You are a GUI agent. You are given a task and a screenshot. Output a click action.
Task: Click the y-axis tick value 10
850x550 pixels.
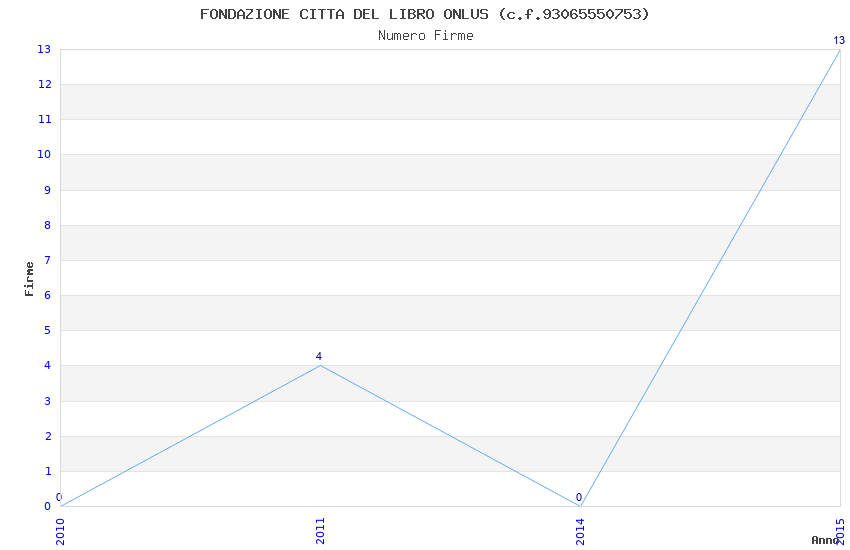[x=44, y=154]
